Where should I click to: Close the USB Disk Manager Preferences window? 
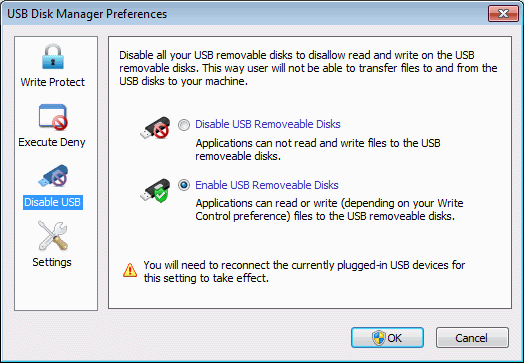503,14
